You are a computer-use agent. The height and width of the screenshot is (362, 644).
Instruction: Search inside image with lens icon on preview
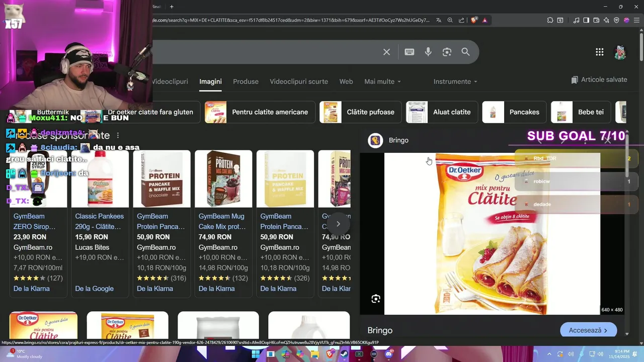[x=376, y=299]
